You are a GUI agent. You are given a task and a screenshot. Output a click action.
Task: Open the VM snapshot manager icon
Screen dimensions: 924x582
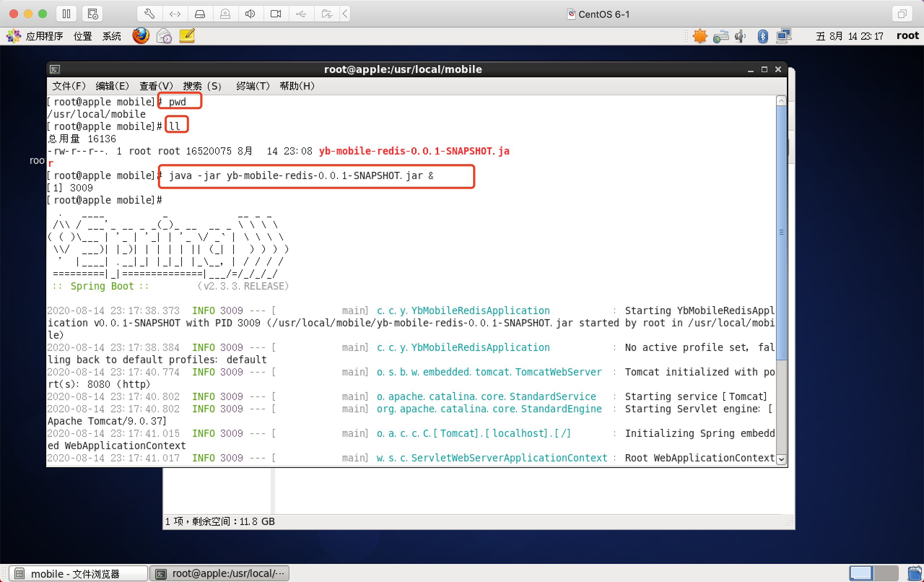[x=92, y=14]
